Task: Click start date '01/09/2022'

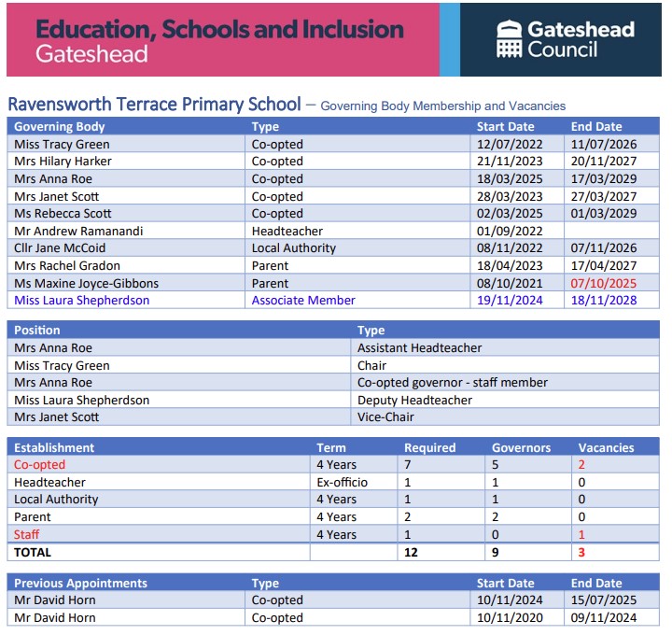Action: click(x=510, y=231)
